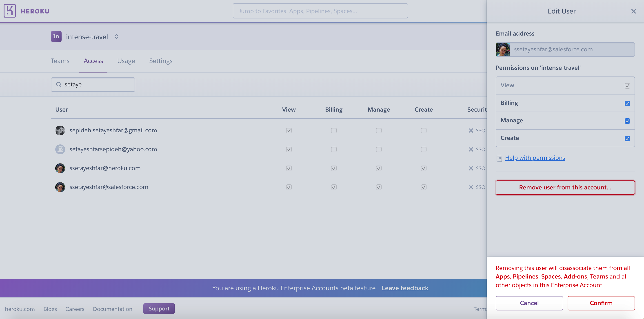Click Create checkbox for ssetayeshfar@heroku.com
The height and width of the screenshot is (319, 644).
(x=424, y=168)
